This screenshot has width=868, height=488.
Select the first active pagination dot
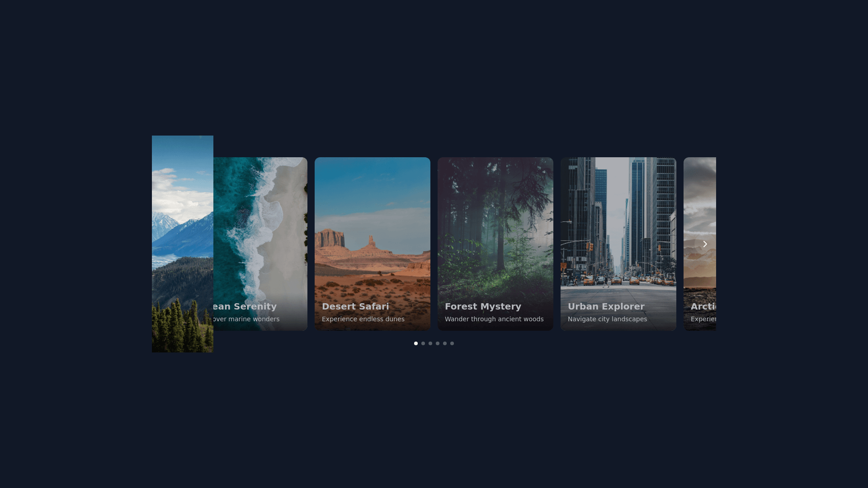tap(416, 343)
